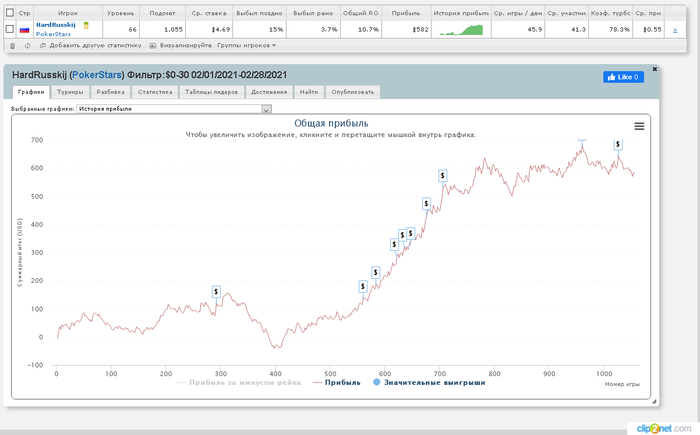Click the $ win marker near game 560
Screen dimensions: 700x435
(x=362, y=286)
